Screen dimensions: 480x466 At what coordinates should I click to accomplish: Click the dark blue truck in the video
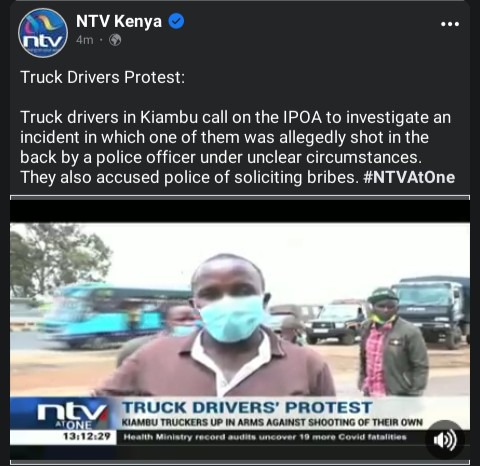pyautogui.click(x=433, y=310)
